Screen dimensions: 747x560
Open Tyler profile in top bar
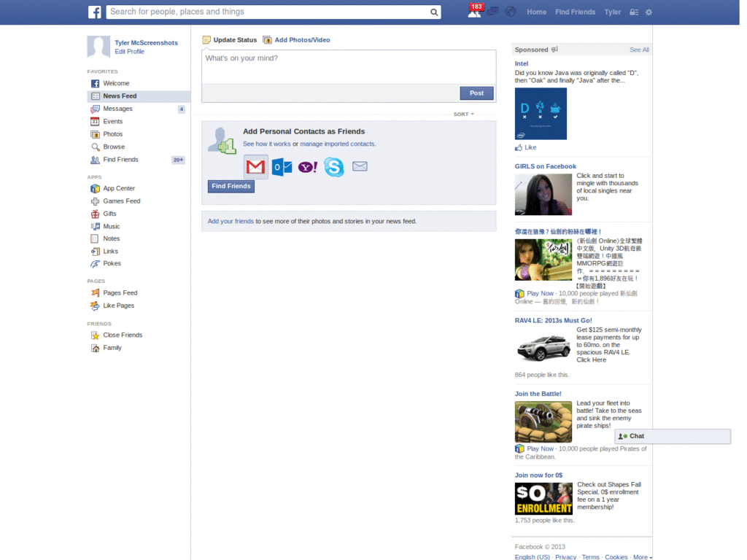click(x=612, y=12)
